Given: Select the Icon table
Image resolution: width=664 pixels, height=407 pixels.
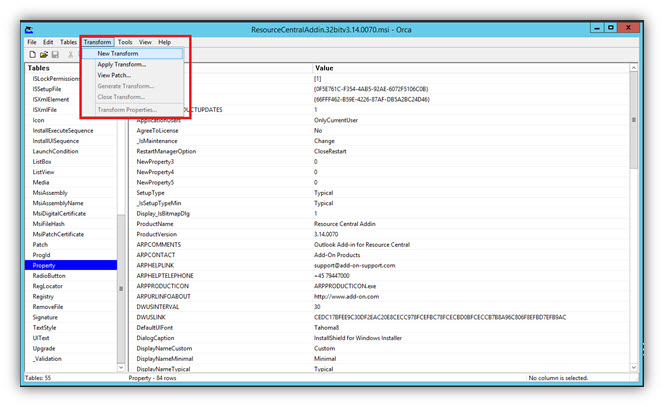Looking at the screenshot, I should [38, 120].
